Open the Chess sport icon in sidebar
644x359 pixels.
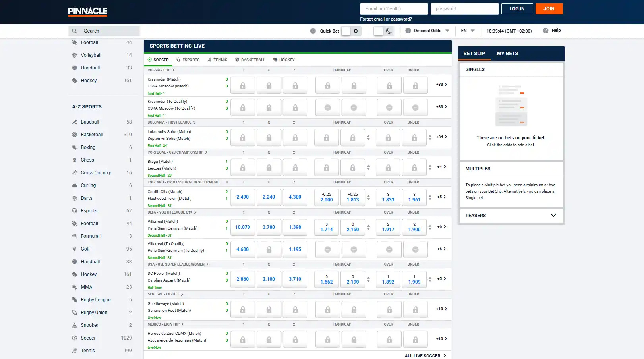coord(74,160)
